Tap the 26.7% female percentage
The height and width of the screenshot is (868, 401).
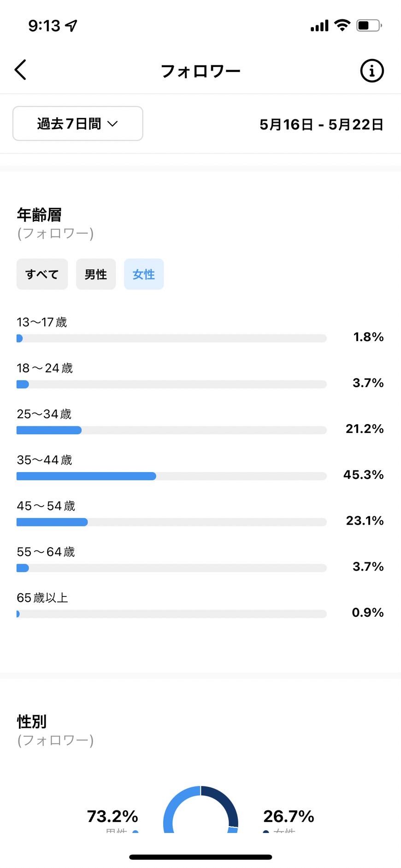[x=289, y=816]
